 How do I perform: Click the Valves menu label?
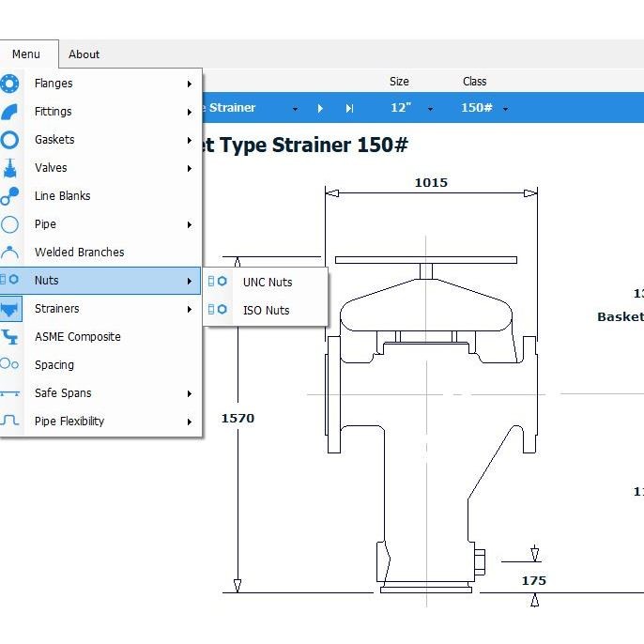click(51, 167)
